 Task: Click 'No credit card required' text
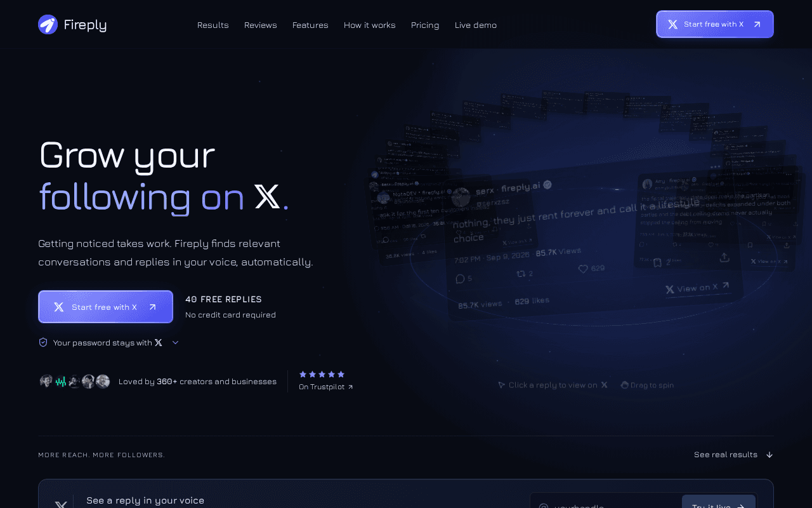click(x=230, y=314)
